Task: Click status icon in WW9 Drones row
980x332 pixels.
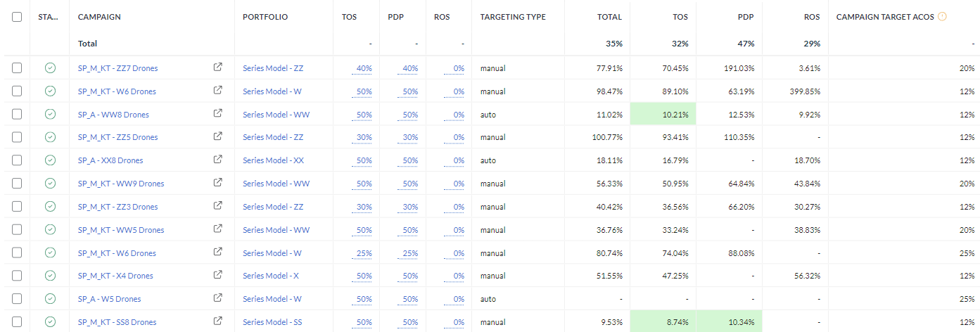Action: pyautogui.click(x=50, y=183)
